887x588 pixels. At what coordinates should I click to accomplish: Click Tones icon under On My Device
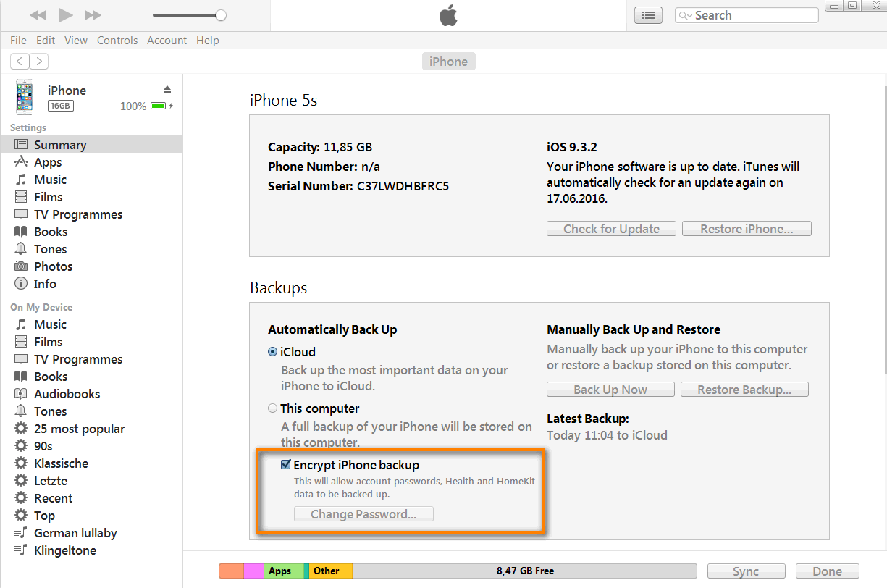[21, 411]
